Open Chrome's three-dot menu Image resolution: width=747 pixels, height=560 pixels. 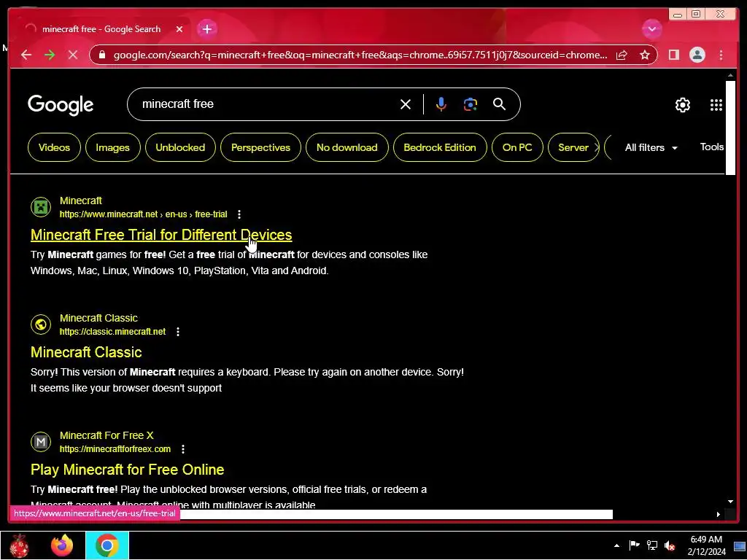pyautogui.click(x=721, y=55)
